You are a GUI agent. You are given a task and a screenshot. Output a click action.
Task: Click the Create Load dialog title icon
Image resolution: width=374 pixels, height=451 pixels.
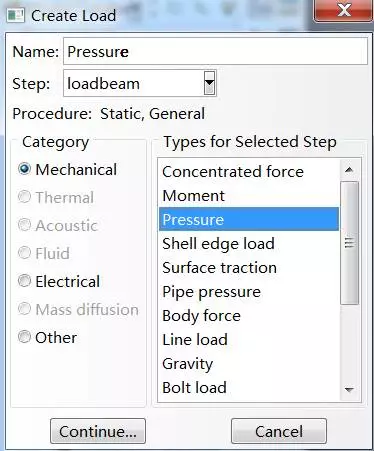tap(15, 15)
